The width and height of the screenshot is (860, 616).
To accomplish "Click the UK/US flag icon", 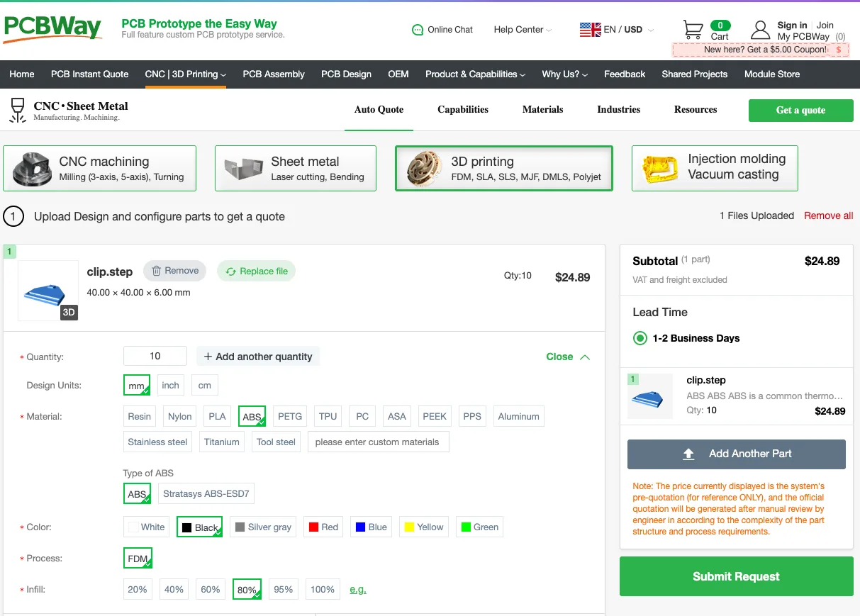I will pos(590,30).
